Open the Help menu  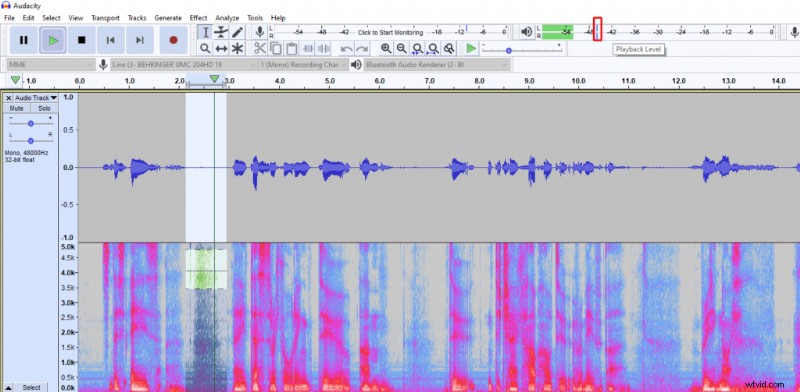(x=278, y=18)
